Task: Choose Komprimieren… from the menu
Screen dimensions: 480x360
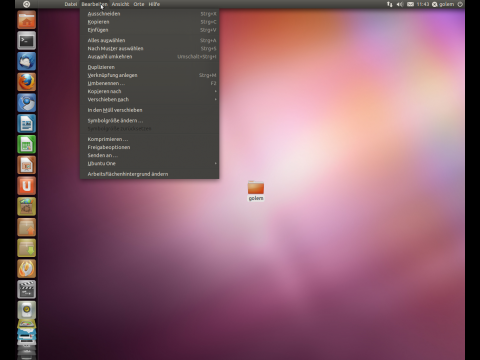Action: click(150, 139)
